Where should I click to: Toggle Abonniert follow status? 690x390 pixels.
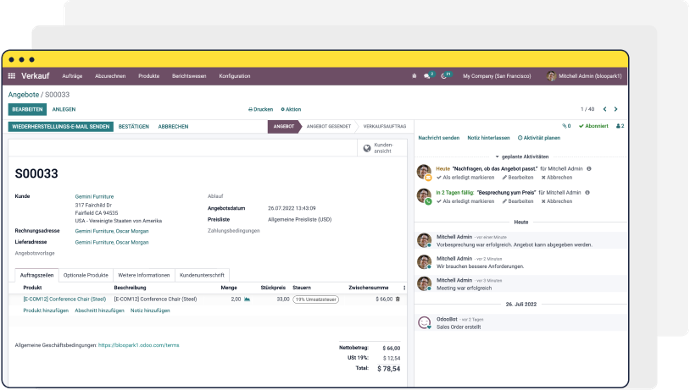click(594, 126)
